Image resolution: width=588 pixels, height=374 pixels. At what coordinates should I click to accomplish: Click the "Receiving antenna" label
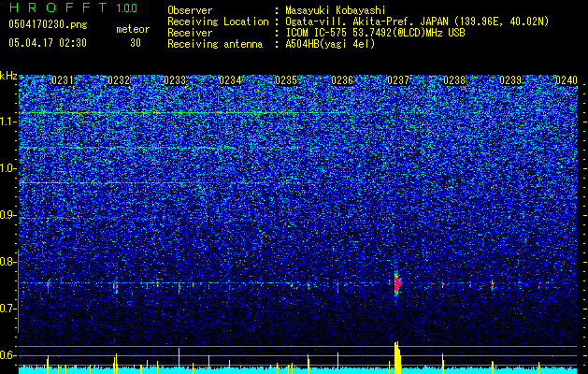click(x=215, y=44)
